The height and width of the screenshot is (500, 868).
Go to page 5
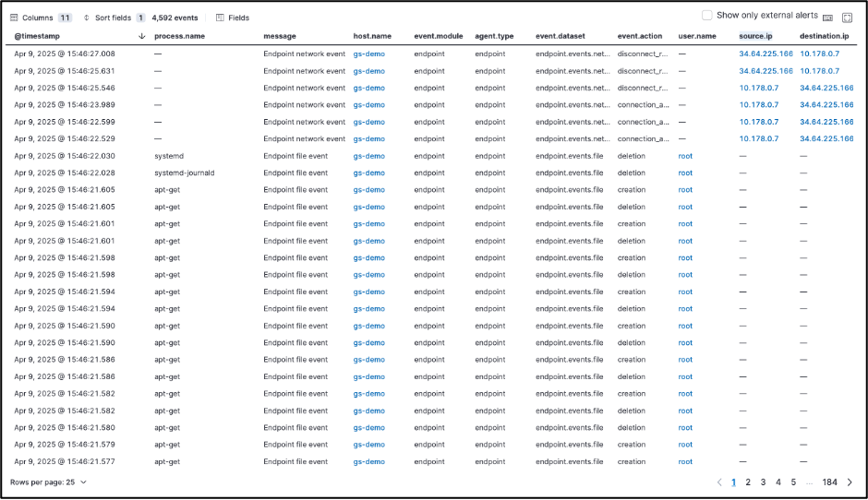[793, 482]
